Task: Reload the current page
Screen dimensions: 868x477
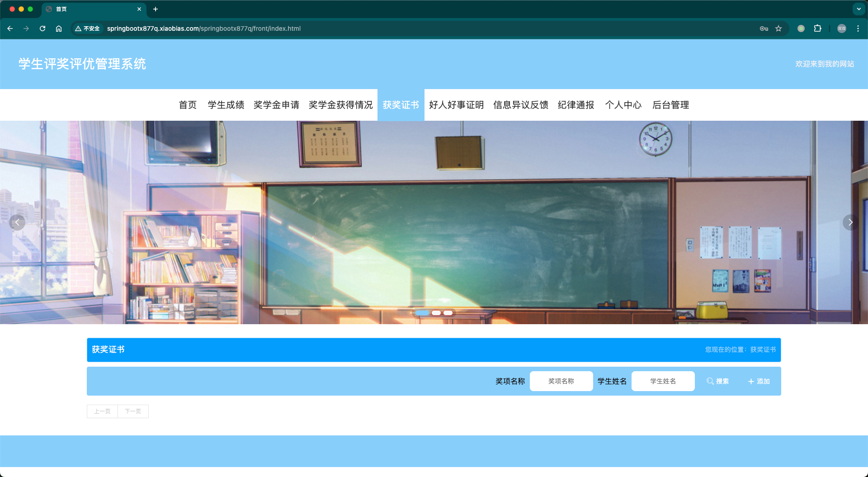Action: click(42, 28)
